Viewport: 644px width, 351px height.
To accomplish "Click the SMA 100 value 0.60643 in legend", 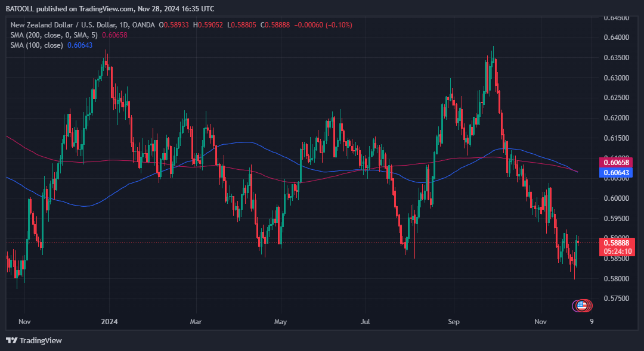I will click(x=80, y=45).
